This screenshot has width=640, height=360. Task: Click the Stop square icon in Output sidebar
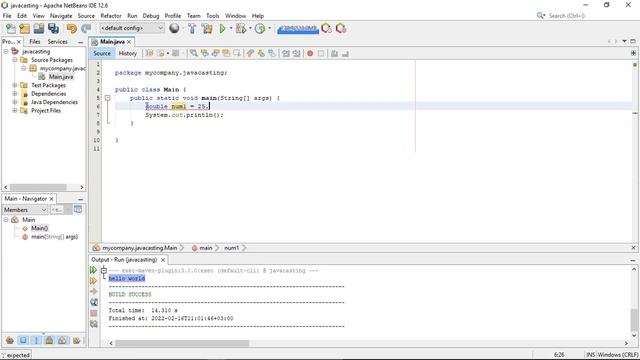(x=93, y=313)
